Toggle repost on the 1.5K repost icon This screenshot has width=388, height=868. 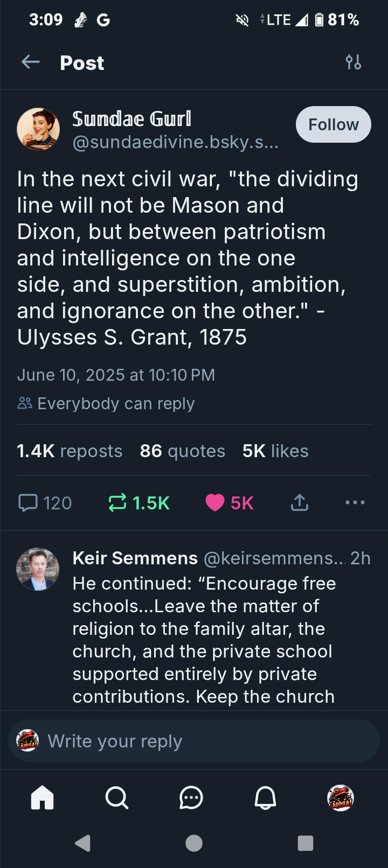click(x=139, y=503)
